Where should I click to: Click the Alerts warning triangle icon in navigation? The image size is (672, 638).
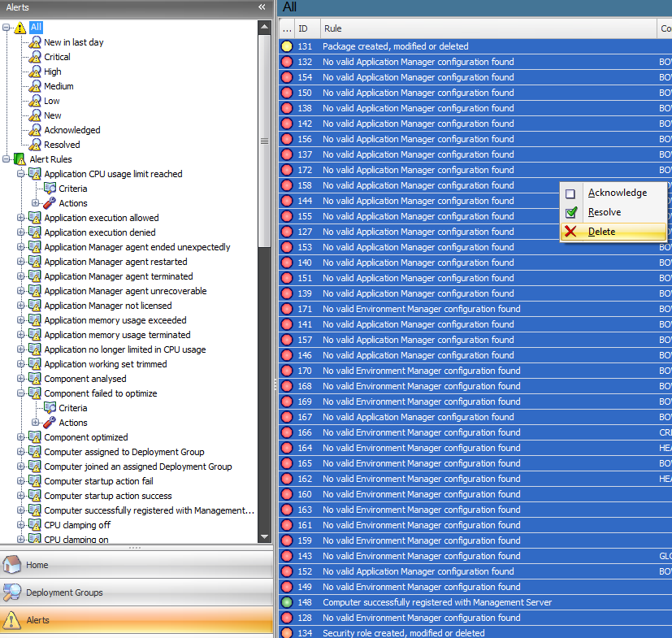pos(11,620)
